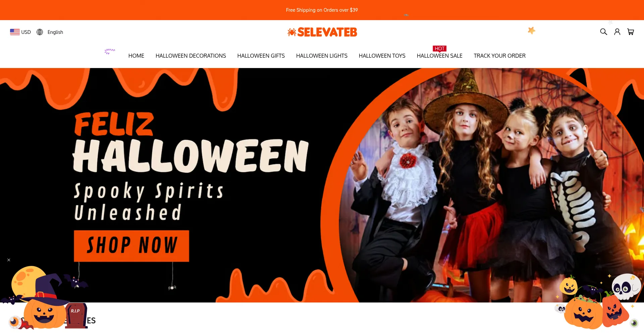Go to the Home menu item
The image size is (644, 333).
[x=136, y=56]
